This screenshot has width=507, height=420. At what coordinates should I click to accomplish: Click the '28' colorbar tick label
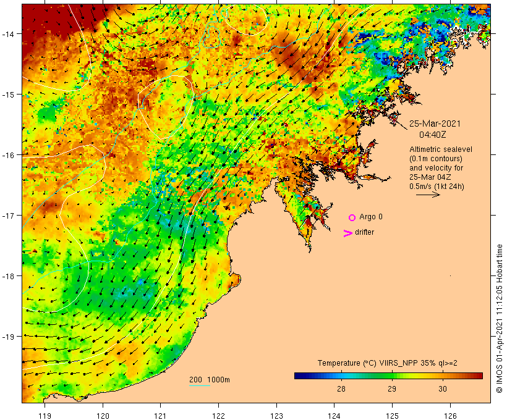[341, 388]
